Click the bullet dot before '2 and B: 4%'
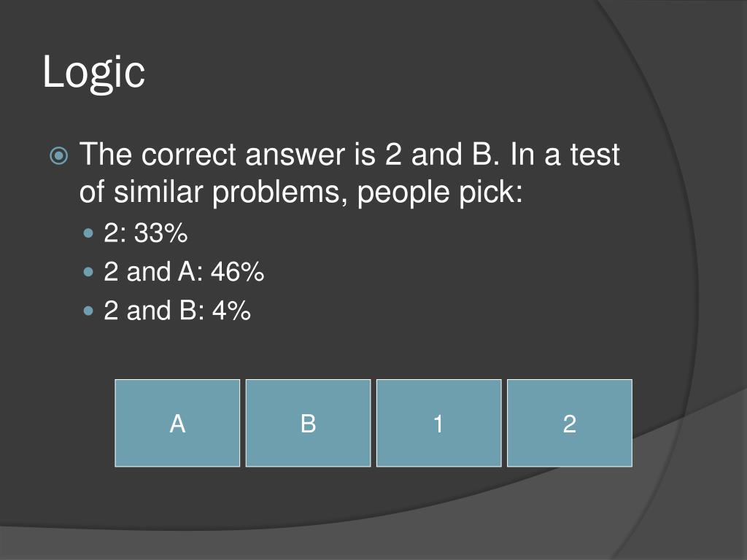The height and width of the screenshot is (560, 747). point(88,311)
